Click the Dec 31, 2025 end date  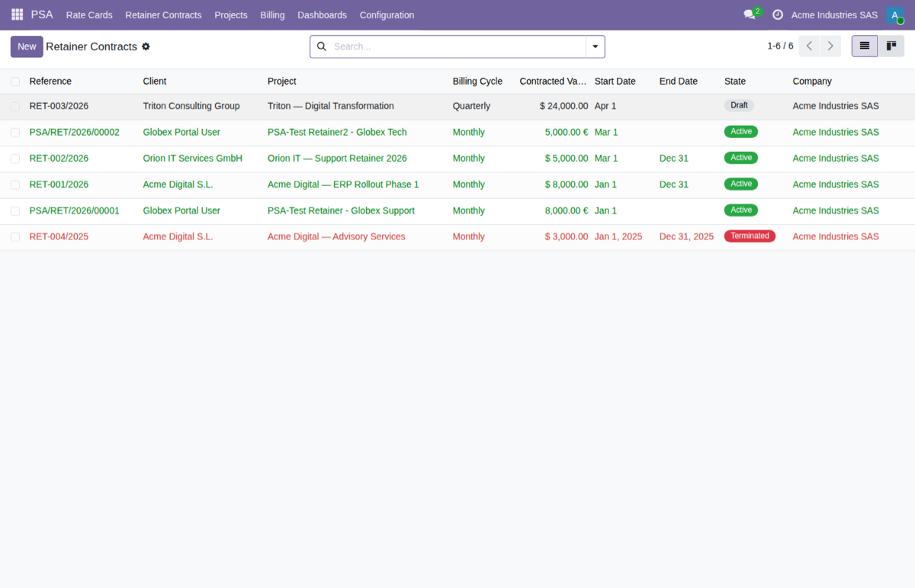coord(686,236)
